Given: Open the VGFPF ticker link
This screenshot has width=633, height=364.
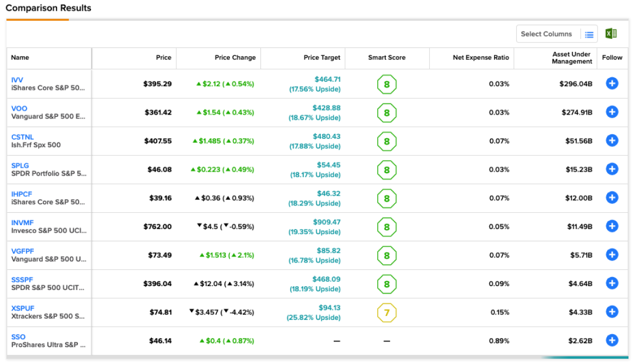Looking at the screenshot, I should pyautogui.click(x=23, y=251).
